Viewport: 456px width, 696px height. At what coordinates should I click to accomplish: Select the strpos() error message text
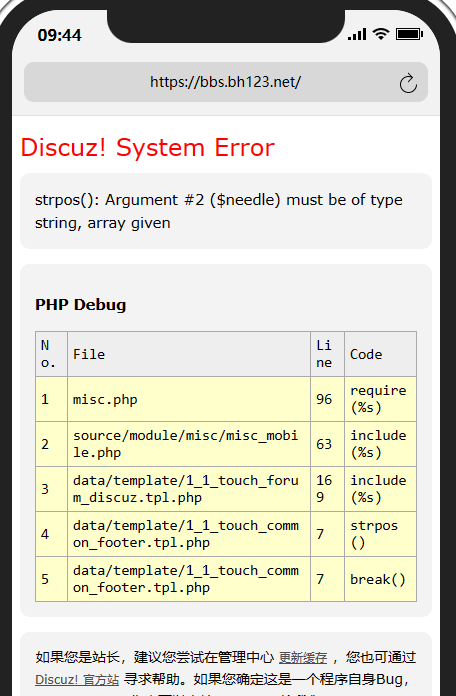pos(218,211)
